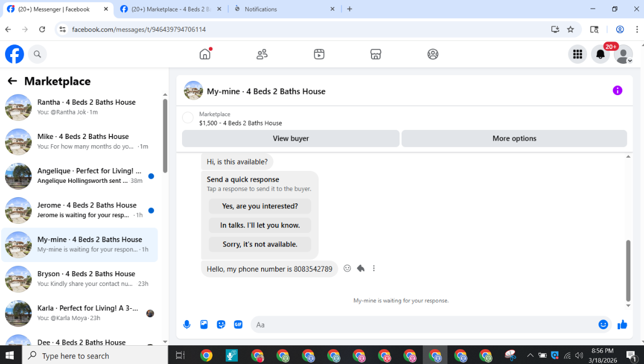The height and width of the screenshot is (364, 644).
Task: Click the Windows taskbar search box
Action: click(94, 355)
